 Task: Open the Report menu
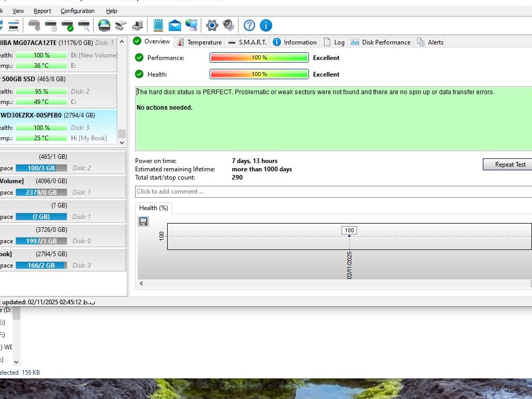tap(42, 11)
